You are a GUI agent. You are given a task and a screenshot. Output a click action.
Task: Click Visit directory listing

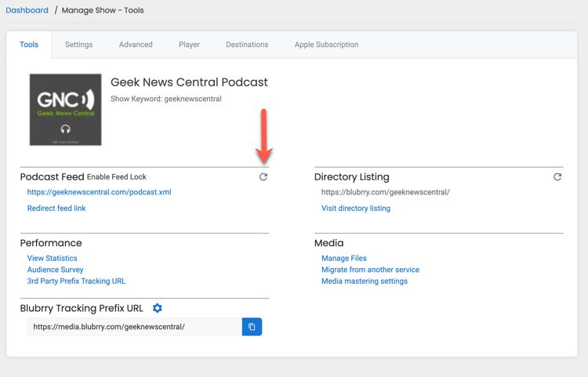point(355,208)
